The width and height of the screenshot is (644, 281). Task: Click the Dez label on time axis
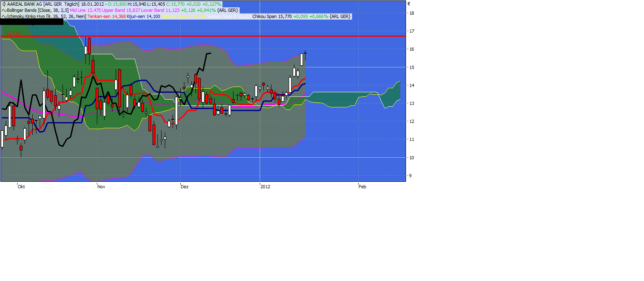pyautogui.click(x=184, y=187)
